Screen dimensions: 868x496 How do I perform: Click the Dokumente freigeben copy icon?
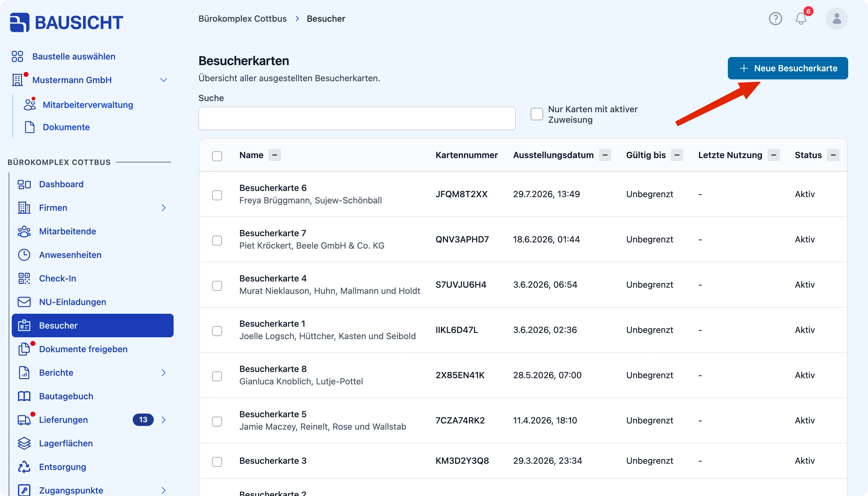(24, 349)
